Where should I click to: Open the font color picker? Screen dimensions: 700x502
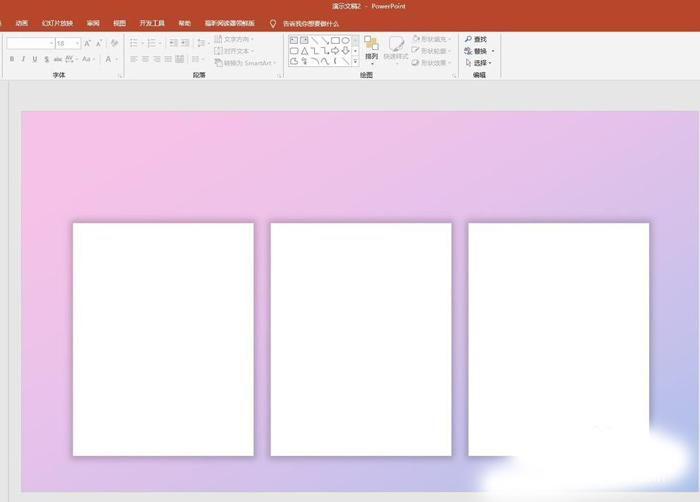coord(110,60)
